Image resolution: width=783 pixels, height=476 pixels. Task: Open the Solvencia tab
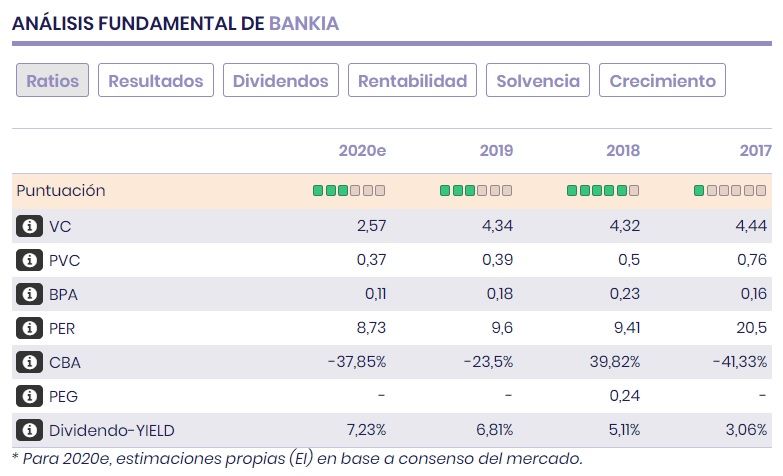coord(538,81)
